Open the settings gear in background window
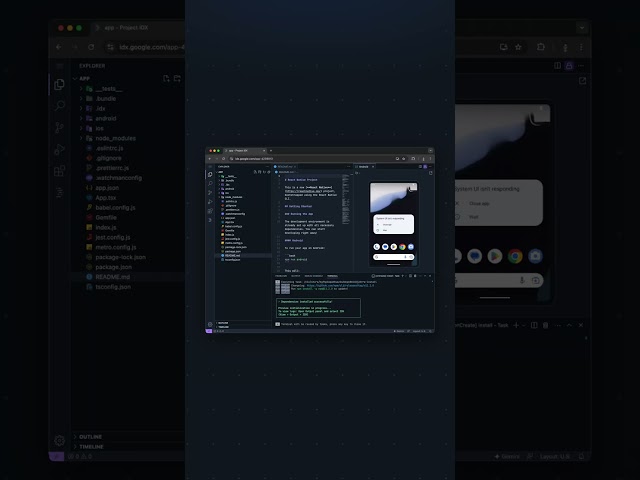640x480 pixels. click(x=59, y=441)
